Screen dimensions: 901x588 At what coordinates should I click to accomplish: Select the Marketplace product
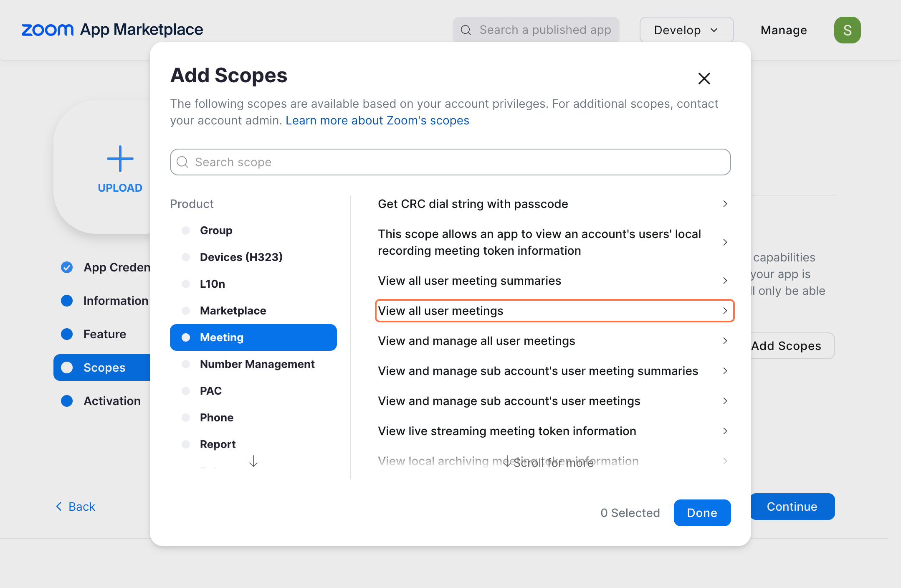pyautogui.click(x=253, y=311)
